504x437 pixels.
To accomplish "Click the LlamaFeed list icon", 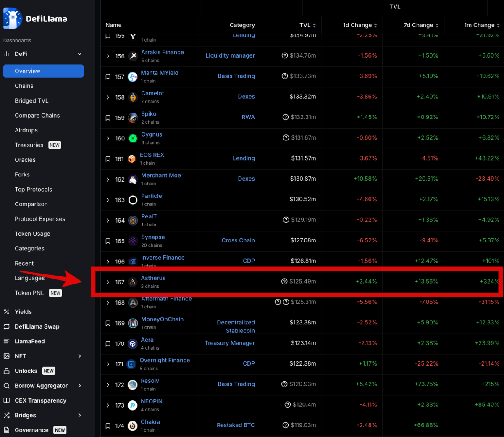I will click(x=7, y=341).
